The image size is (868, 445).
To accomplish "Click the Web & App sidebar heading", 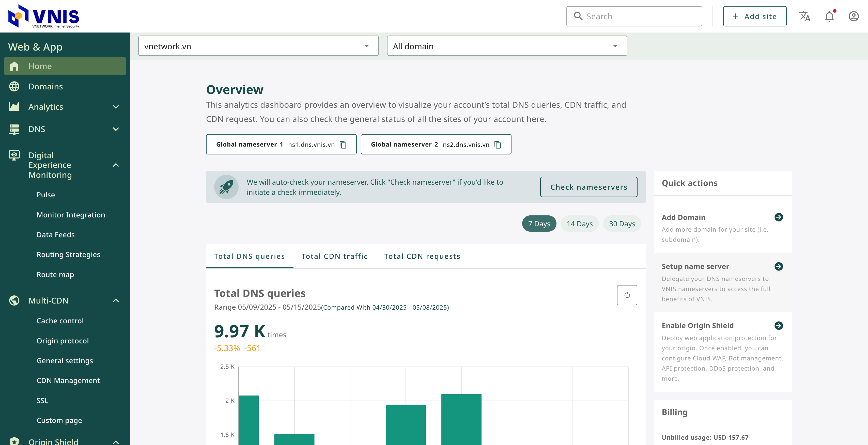I will click(35, 47).
